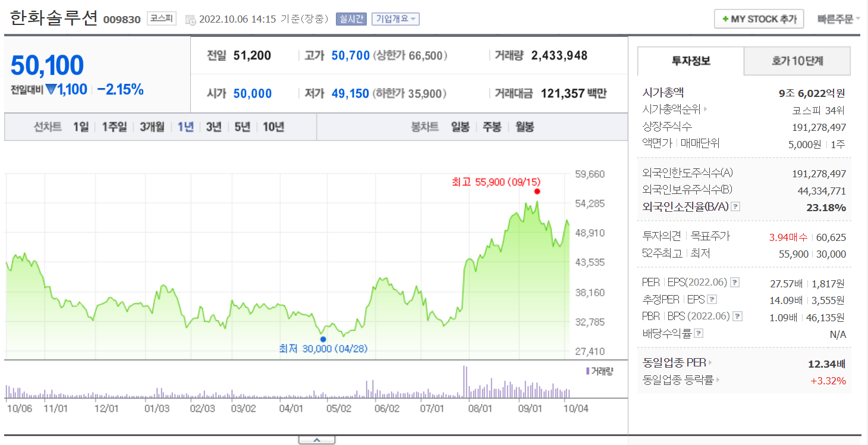Open the 빠른주문 dropdown
This screenshot has width=868, height=445.
point(839,19)
